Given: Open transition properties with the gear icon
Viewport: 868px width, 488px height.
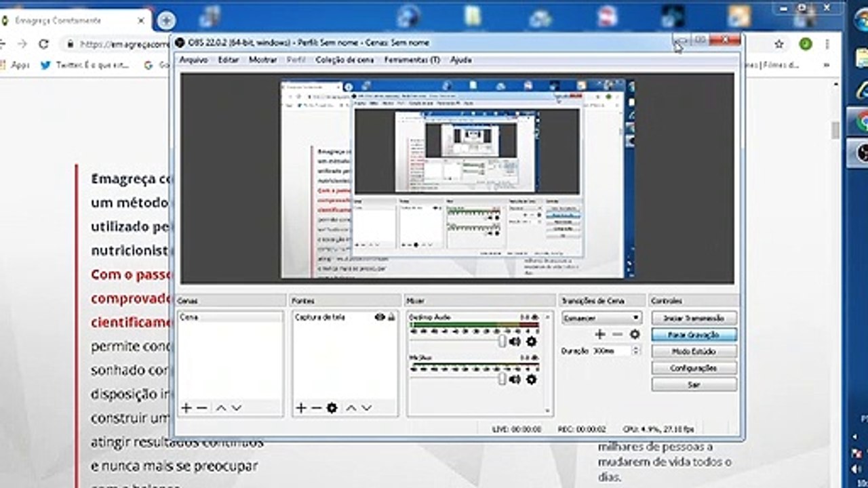Looking at the screenshot, I should coord(635,334).
